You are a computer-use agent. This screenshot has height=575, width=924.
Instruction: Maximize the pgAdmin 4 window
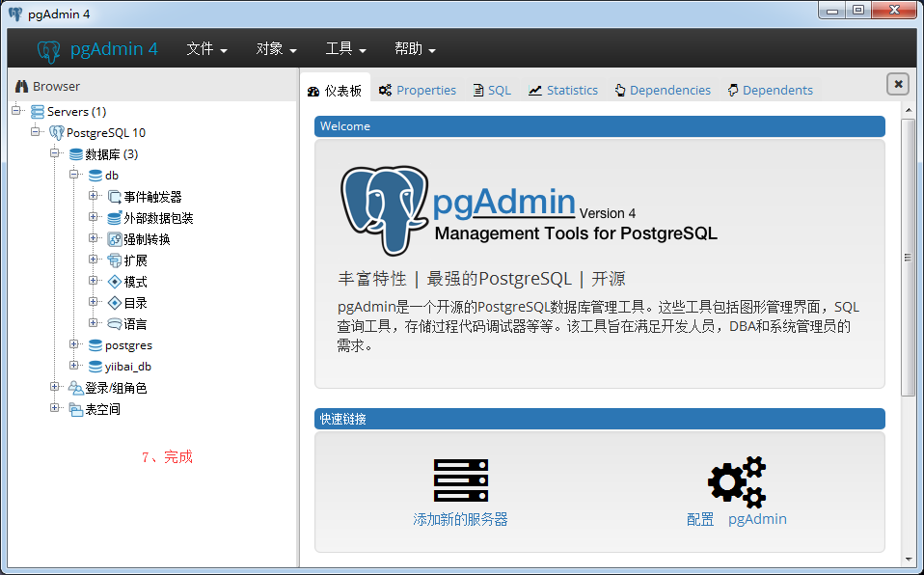(858, 10)
